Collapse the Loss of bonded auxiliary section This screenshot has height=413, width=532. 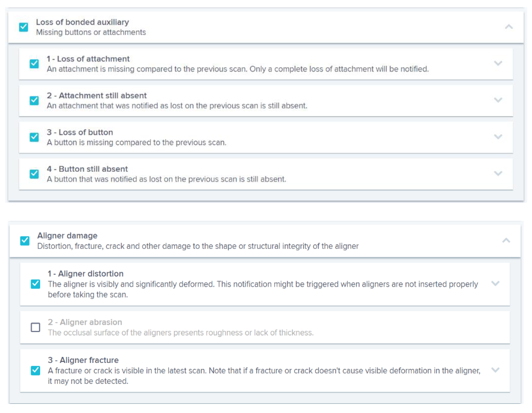click(509, 27)
